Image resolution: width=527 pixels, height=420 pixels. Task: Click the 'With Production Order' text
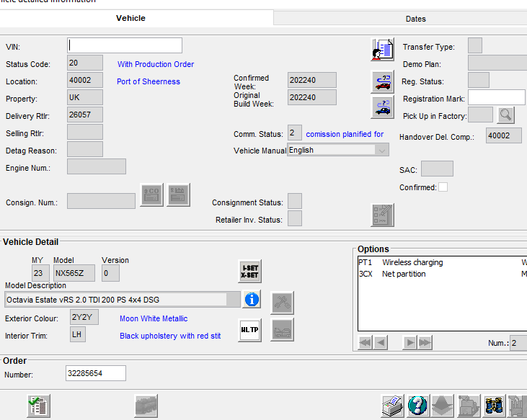(156, 64)
